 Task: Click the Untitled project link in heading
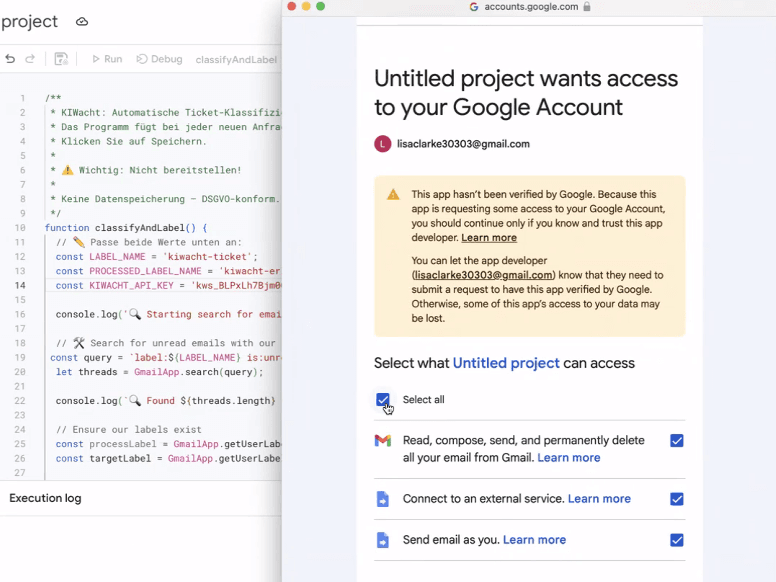click(506, 363)
